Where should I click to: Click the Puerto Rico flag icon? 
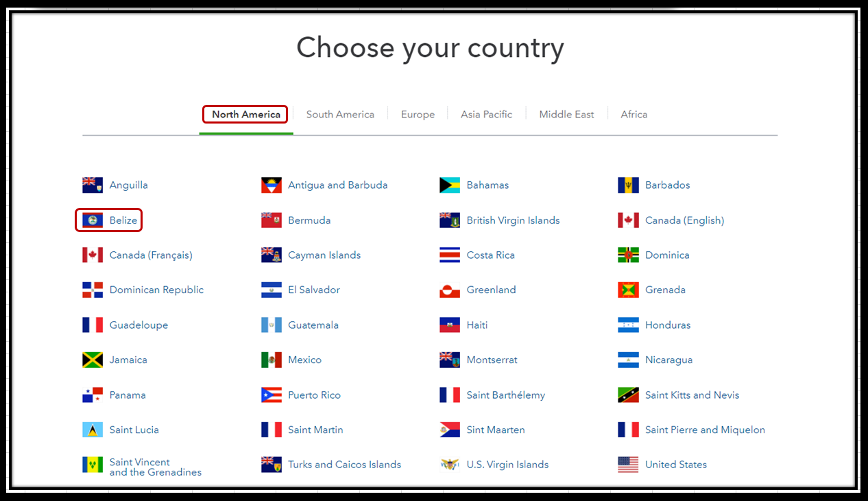point(272,395)
